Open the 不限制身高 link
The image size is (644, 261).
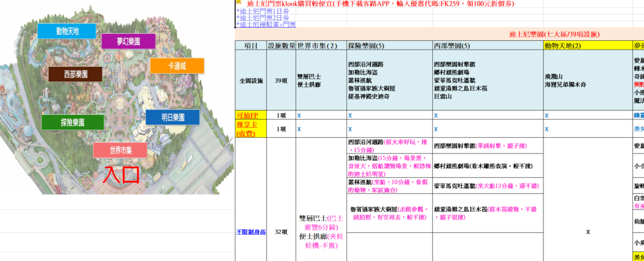point(251,232)
